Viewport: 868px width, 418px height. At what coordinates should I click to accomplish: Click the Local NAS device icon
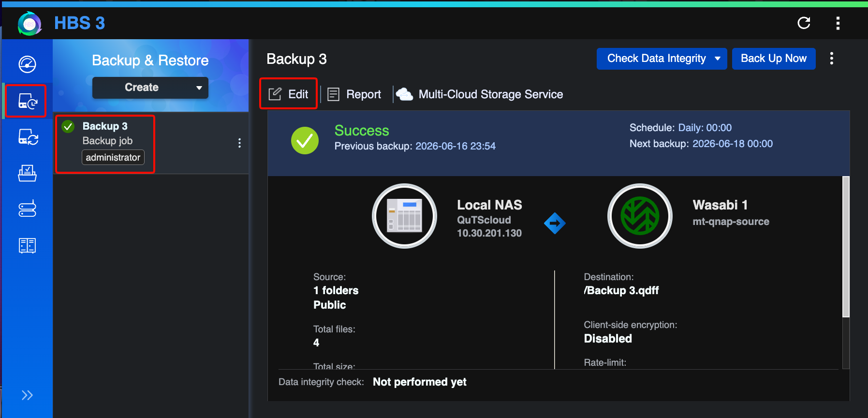pos(404,216)
